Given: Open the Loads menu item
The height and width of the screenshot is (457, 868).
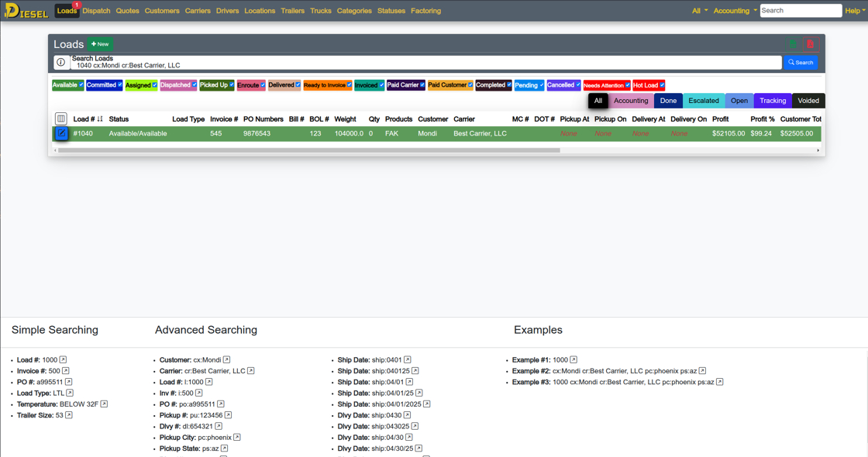Looking at the screenshot, I should (67, 11).
